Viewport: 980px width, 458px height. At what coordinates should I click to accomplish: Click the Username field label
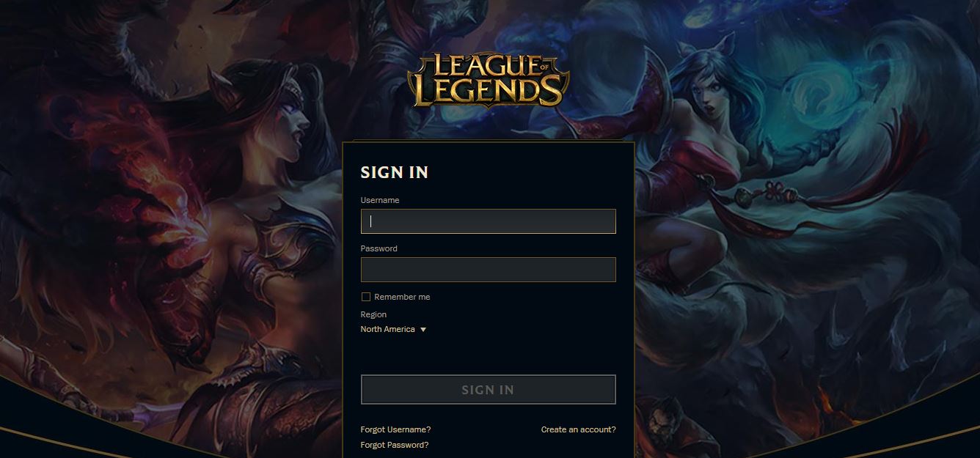tap(380, 200)
